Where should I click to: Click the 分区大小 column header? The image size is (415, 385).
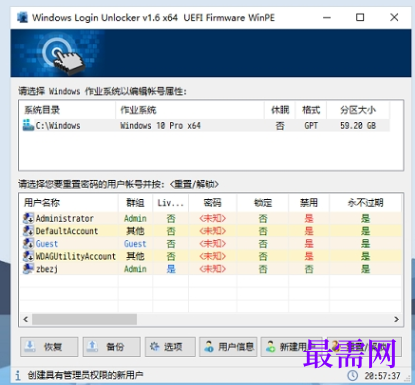coord(358,110)
